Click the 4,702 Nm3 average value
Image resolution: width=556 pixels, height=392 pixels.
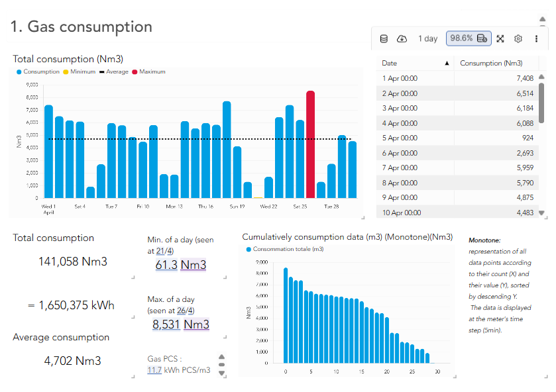point(72,361)
